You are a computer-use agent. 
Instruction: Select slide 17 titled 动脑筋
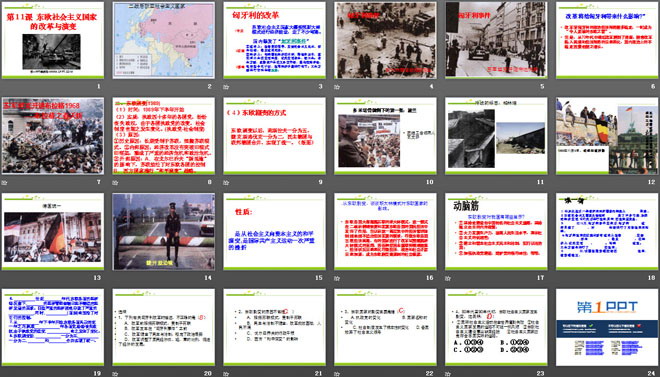coord(496,231)
